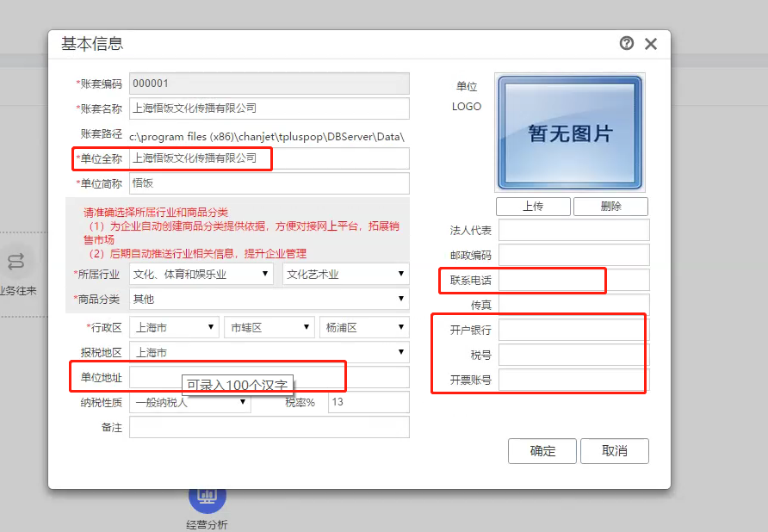Open the 市辖区 dropdown

point(269,327)
